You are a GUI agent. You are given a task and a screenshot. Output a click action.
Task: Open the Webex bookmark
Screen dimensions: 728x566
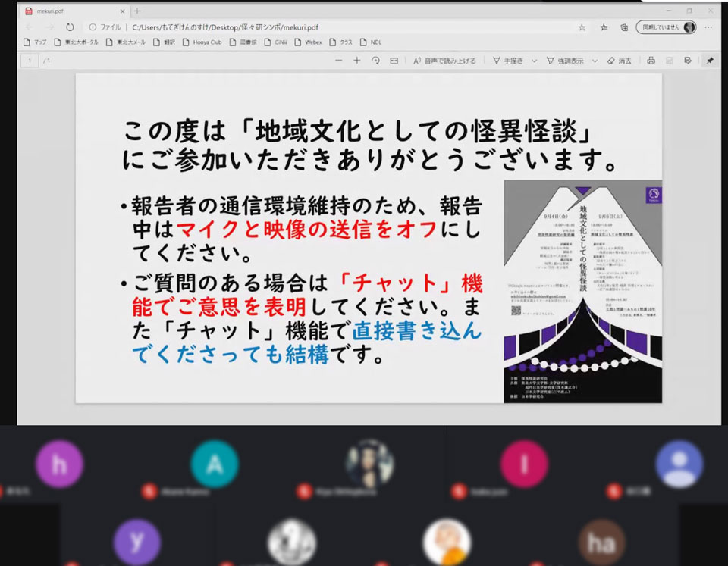309,42
